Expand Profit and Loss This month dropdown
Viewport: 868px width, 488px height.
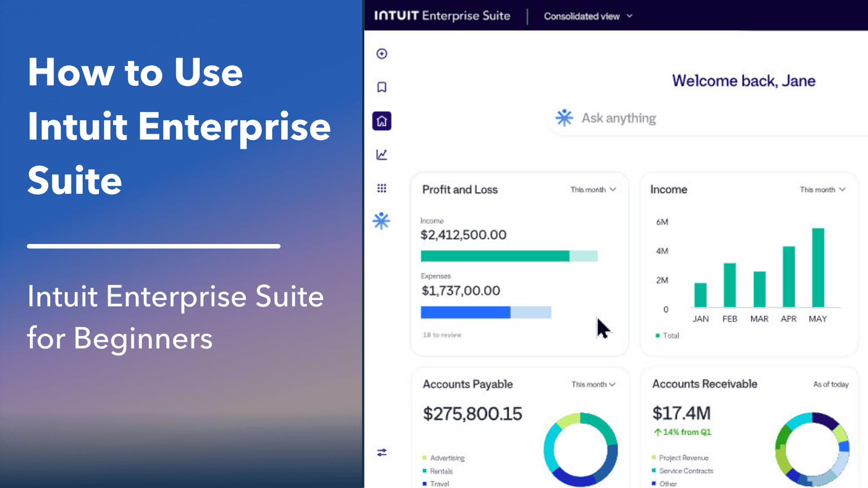[x=593, y=190]
